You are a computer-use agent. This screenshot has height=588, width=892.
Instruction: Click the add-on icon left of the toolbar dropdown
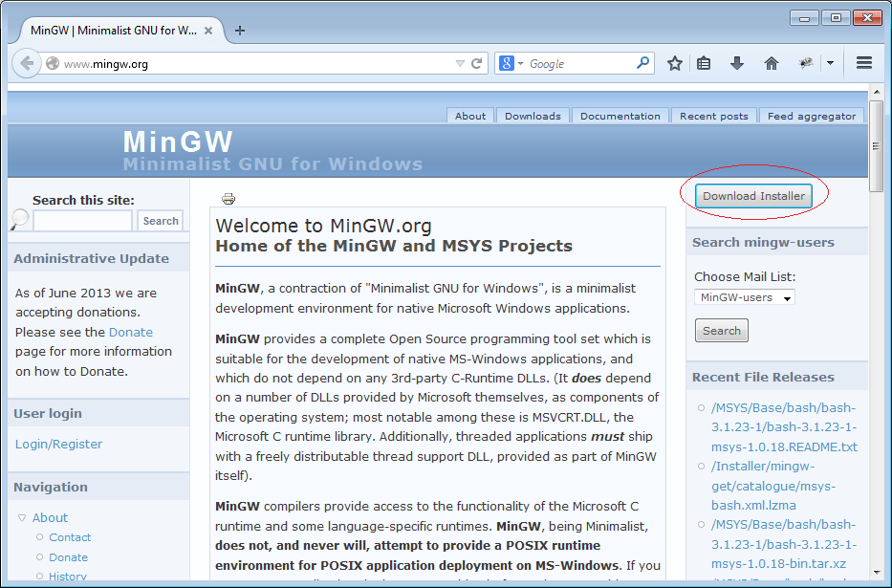[806, 63]
